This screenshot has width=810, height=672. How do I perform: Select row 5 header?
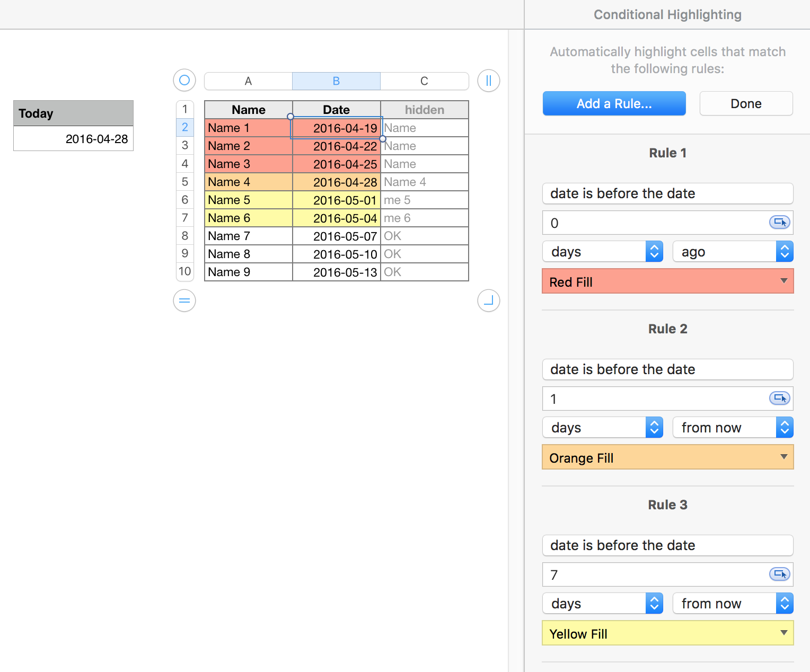pos(184,181)
